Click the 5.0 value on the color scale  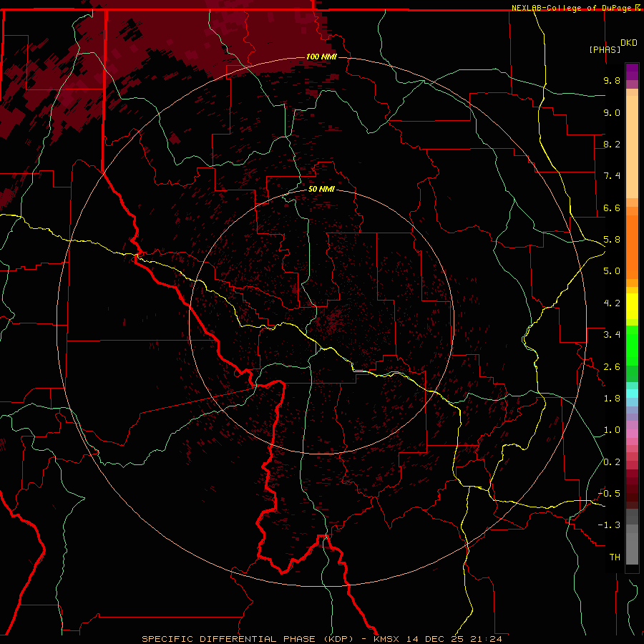coord(612,271)
